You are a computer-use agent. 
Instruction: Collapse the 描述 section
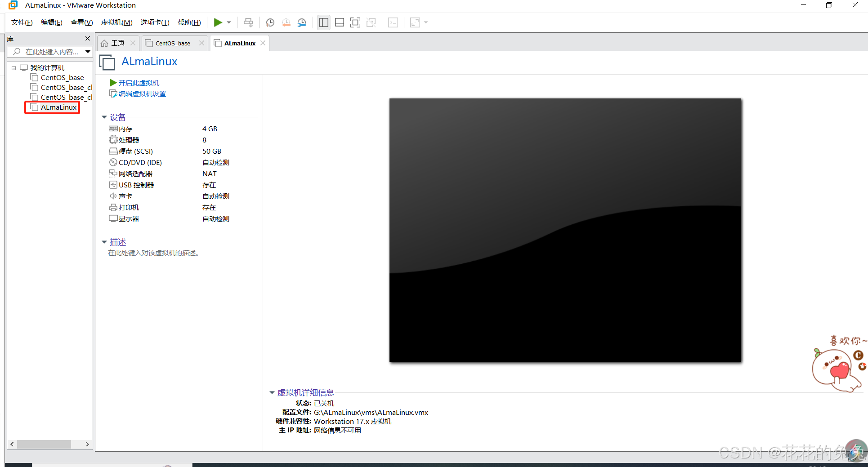pyautogui.click(x=104, y=242)
